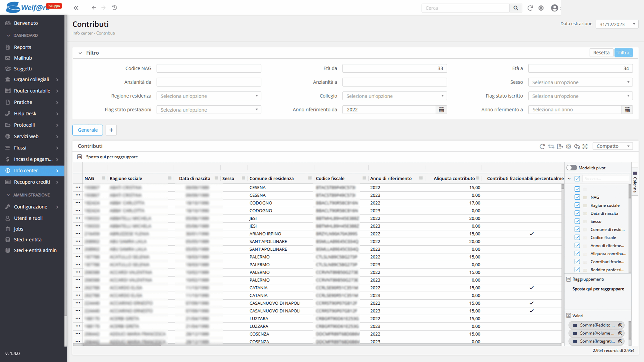Open the vertical Colonne side panel tab
644x362 pixels.
point(635,182)
